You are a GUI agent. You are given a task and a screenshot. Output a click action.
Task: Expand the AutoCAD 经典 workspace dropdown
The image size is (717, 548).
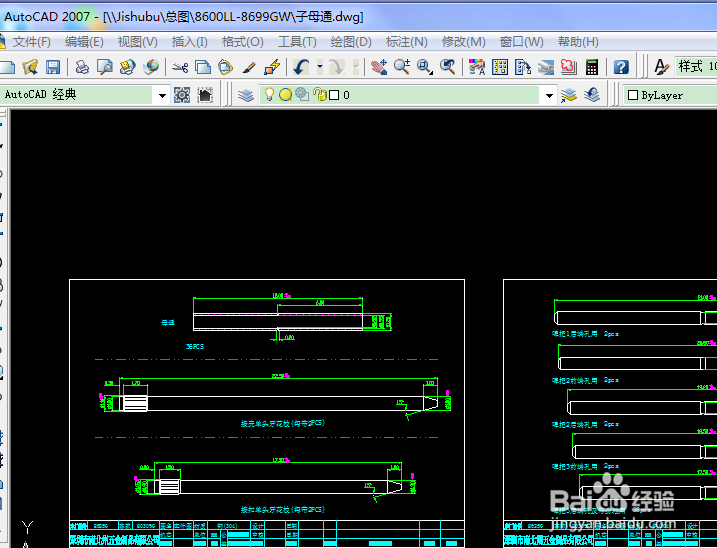click(x=162, y=95)
